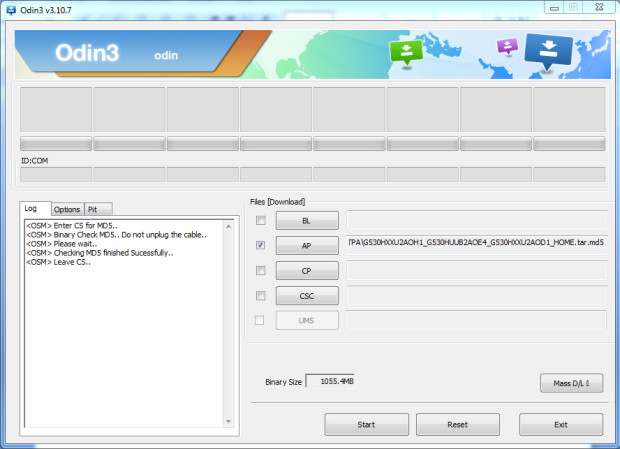
Task: Click the green download pin icon in banner
Action: tap(406, 52)
